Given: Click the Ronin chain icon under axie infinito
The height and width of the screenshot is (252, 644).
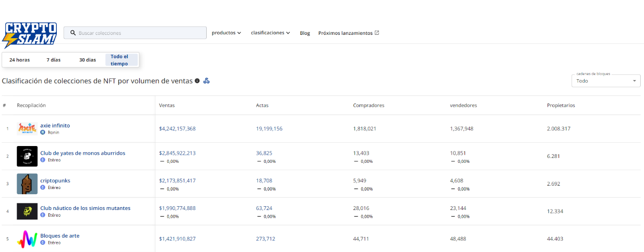Looking at the screenshot, I should 42,132.
